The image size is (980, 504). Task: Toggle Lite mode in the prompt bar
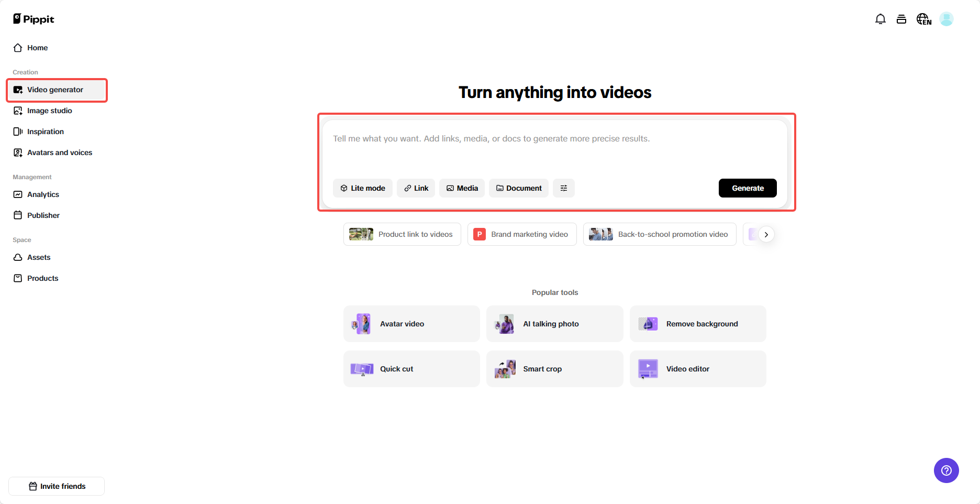[362, 188]
